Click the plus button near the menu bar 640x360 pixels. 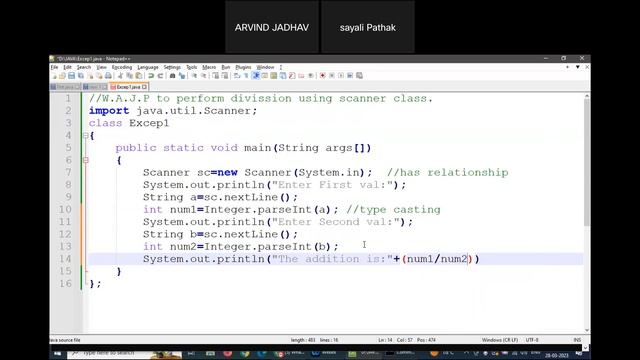click(567, 67)
